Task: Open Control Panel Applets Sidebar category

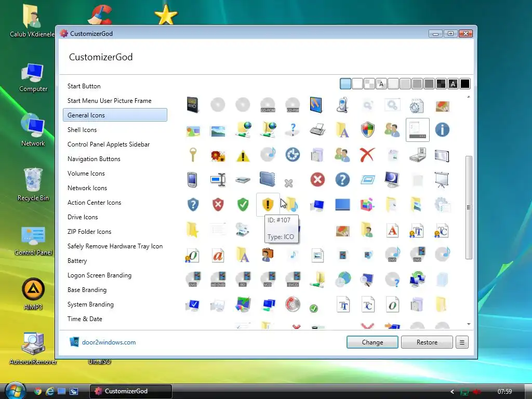Action: [x=109, y=144]
